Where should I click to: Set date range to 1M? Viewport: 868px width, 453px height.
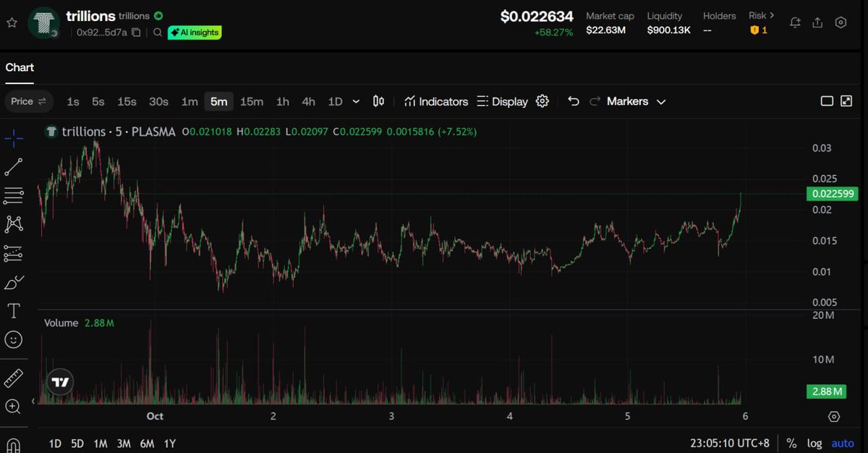[x=101, y=444]
